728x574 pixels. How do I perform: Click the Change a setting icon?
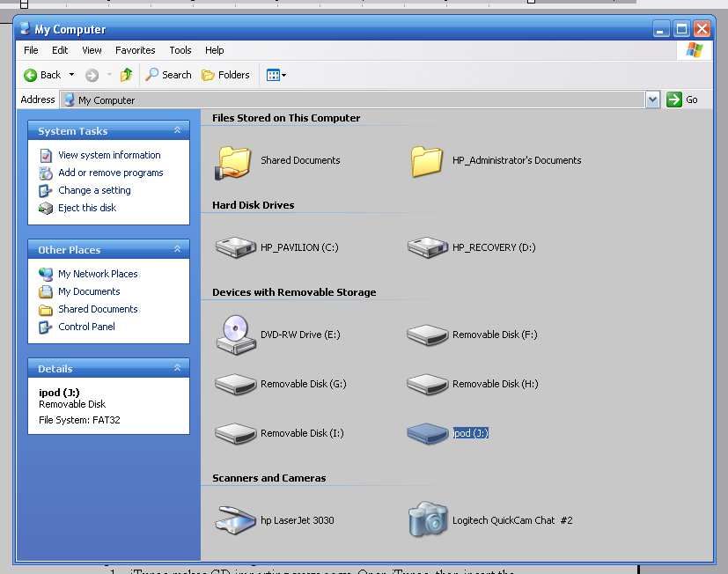[x=46, y=191]
